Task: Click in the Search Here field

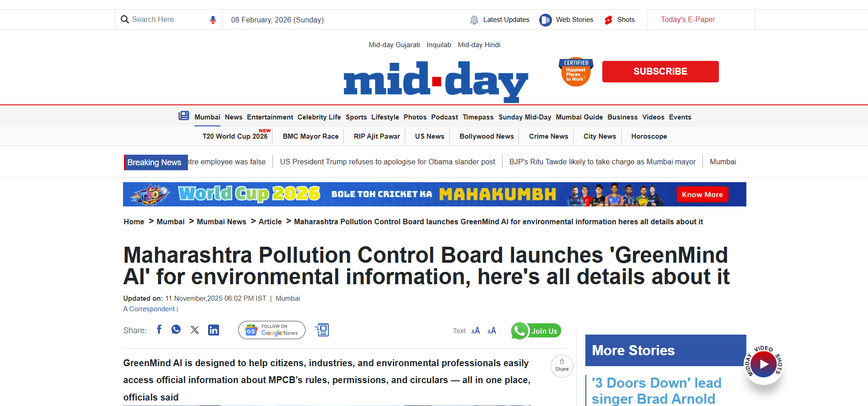Action: point(168,20)
